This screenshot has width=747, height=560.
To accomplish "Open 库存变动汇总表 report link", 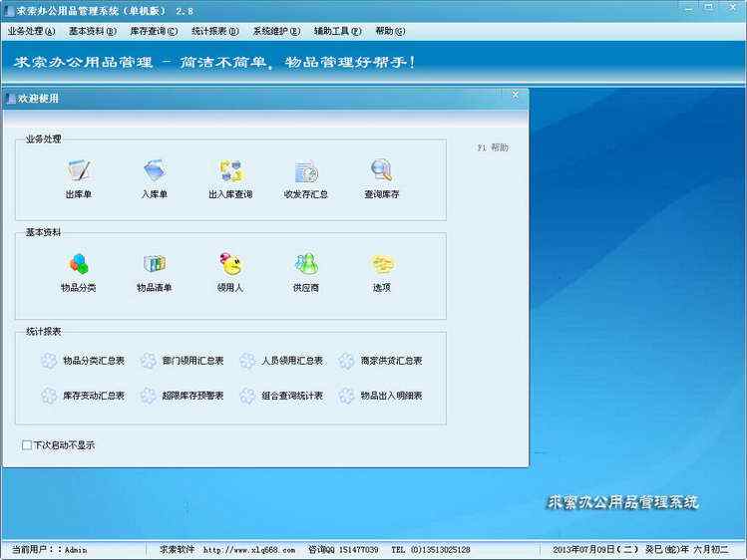I will coord(94,396).
